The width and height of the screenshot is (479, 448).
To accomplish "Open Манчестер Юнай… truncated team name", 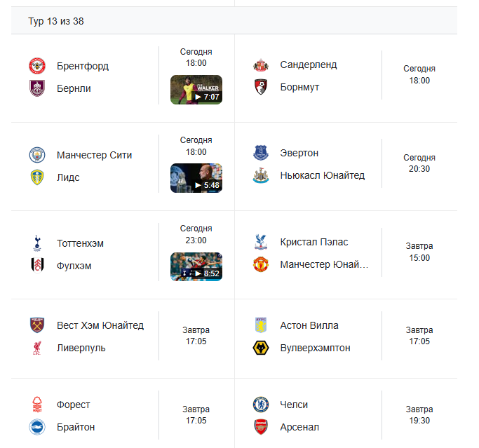I will tap(324, 264).
